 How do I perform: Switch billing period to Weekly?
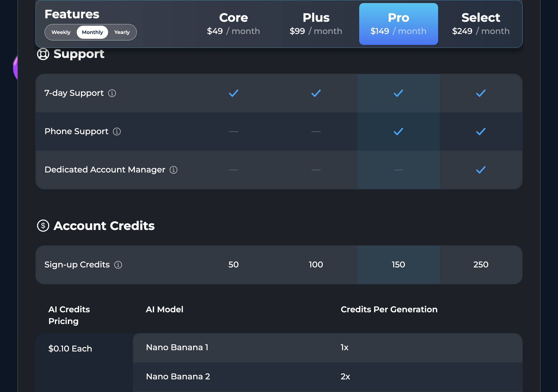[x=61, y=32]
